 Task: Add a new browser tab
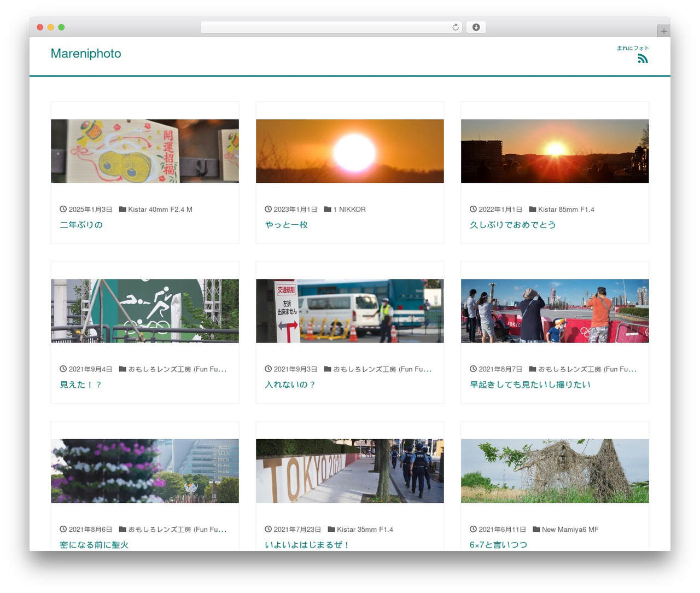(663, 31)
